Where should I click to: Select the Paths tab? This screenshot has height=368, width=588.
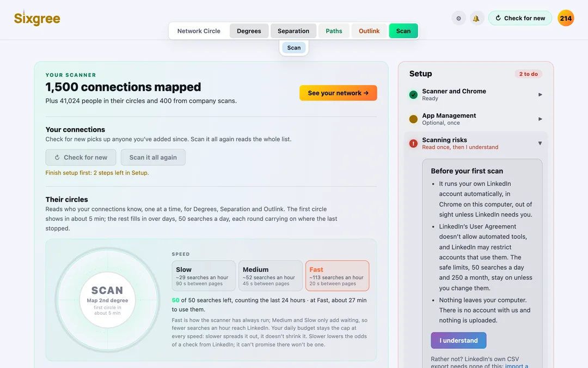tap(334, 31)
